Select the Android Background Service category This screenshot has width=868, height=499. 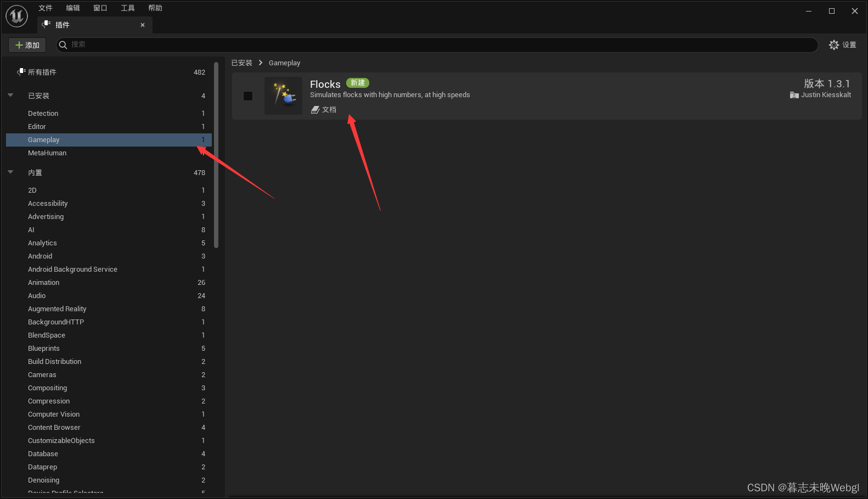[109, 269]
